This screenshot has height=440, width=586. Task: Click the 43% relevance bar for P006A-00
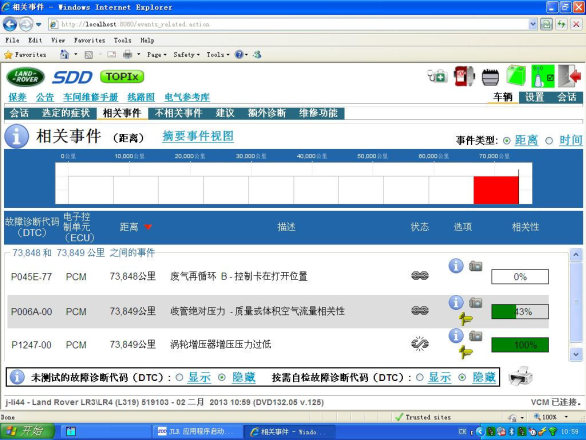[x=520, y=311]
